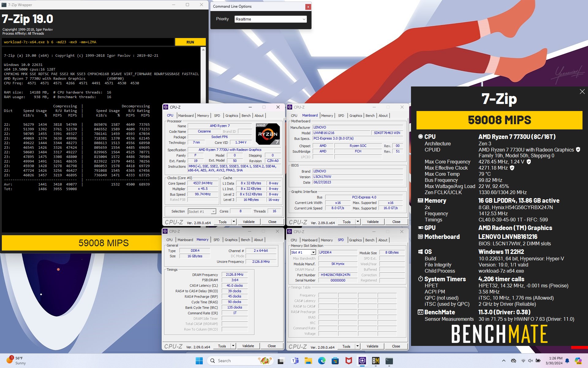
Task: Open the Bench tab in the active CPU-Z window
Action: [x=246, y=116]
